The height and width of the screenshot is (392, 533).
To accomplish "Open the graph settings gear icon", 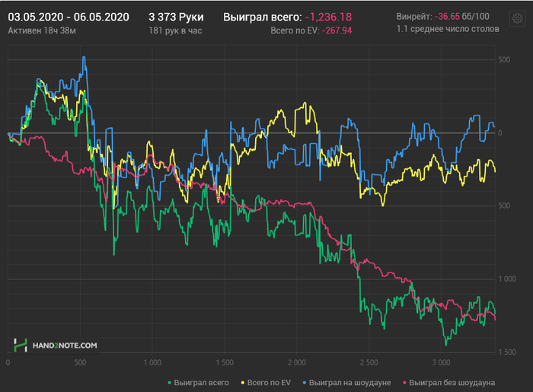I will click(517, 18).
